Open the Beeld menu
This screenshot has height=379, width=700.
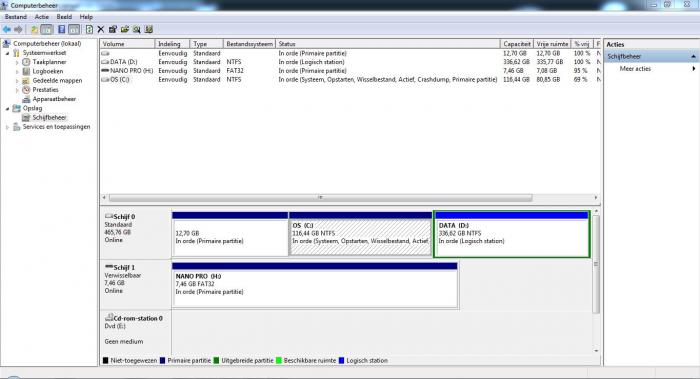point(64,17)
